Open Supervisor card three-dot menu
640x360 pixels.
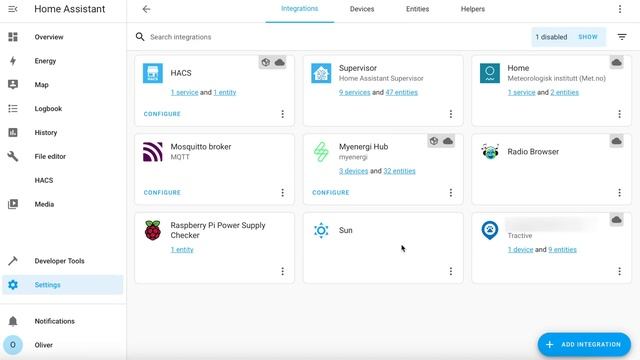(x=451, y=114)
